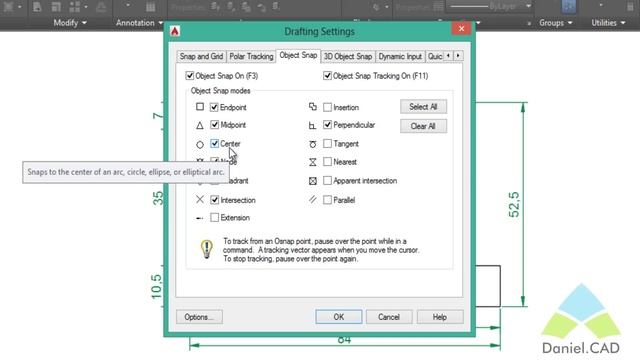The width and height of the screenshot is (640, 360).
Task: Open Help for Drafting Settings
Action: tap(440, 317)
